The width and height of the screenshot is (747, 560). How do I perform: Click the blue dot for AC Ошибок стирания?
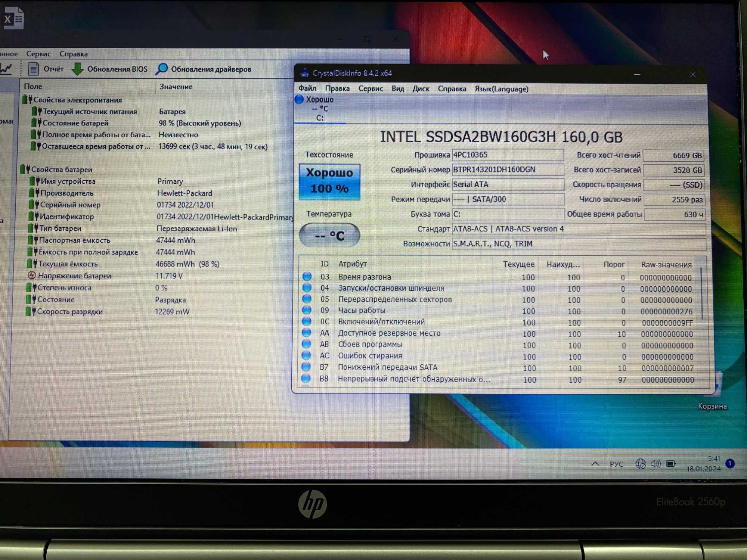click(306, 355)
